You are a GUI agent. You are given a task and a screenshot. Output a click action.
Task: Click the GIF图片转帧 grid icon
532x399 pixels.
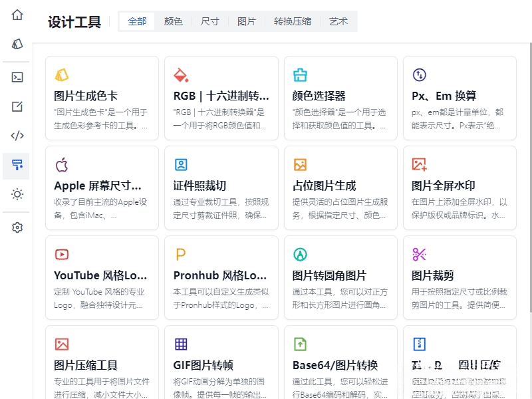(x=181, y=344)
